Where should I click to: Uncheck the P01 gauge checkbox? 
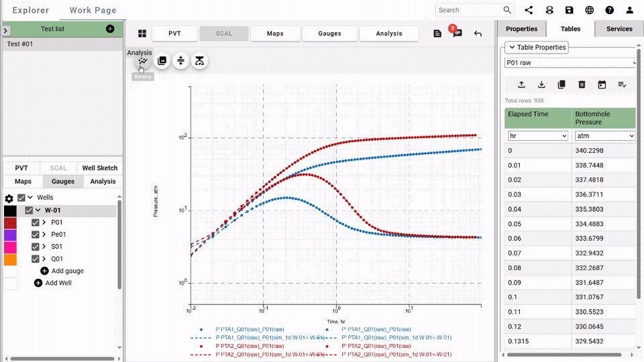coord(36,223)
